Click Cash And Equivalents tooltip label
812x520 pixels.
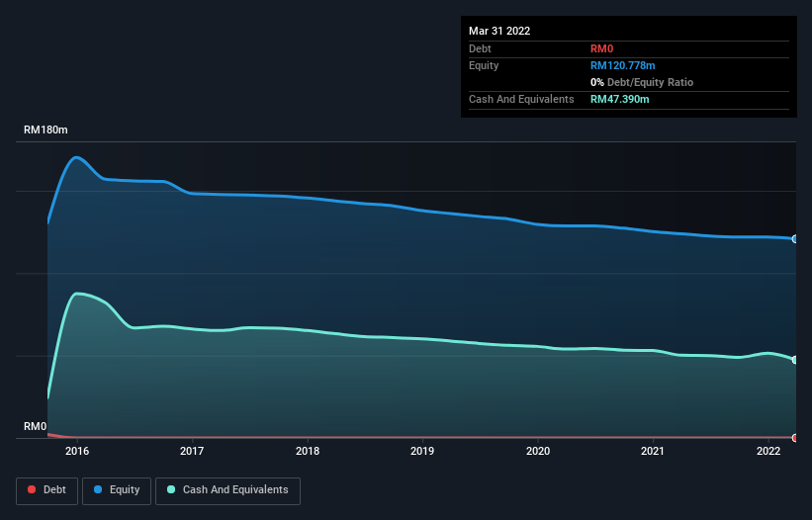tap(521, 99)
